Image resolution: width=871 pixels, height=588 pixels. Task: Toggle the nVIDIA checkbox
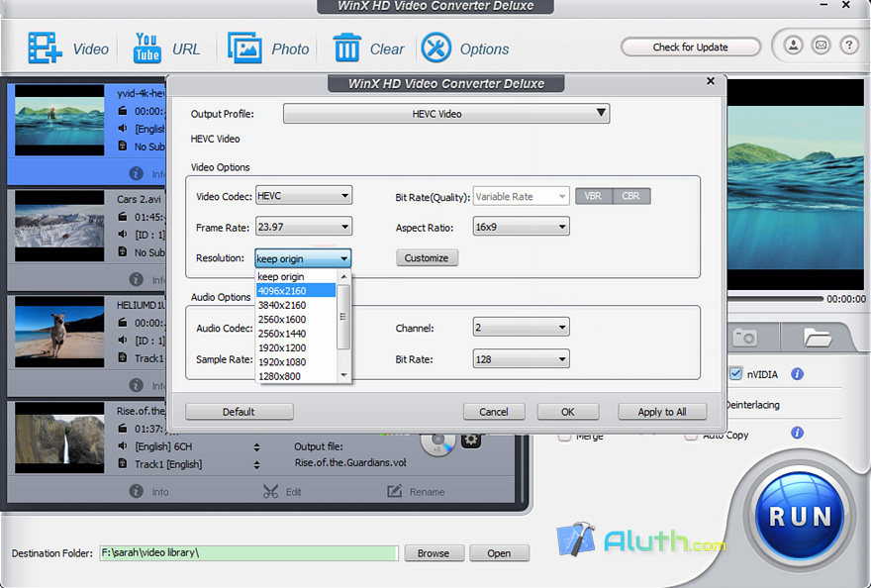(735, 373)
